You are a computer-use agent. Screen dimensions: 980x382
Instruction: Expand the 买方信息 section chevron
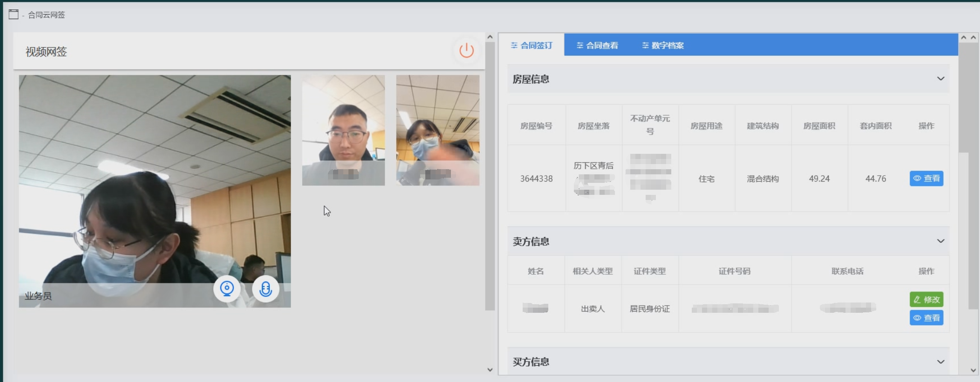tap(940, 362)
